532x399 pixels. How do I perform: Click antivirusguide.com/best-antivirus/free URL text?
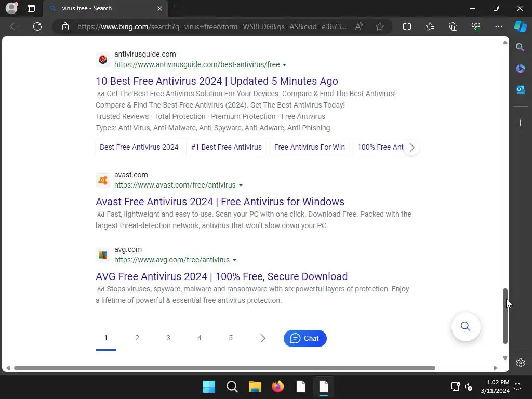(x=197, y=65)
